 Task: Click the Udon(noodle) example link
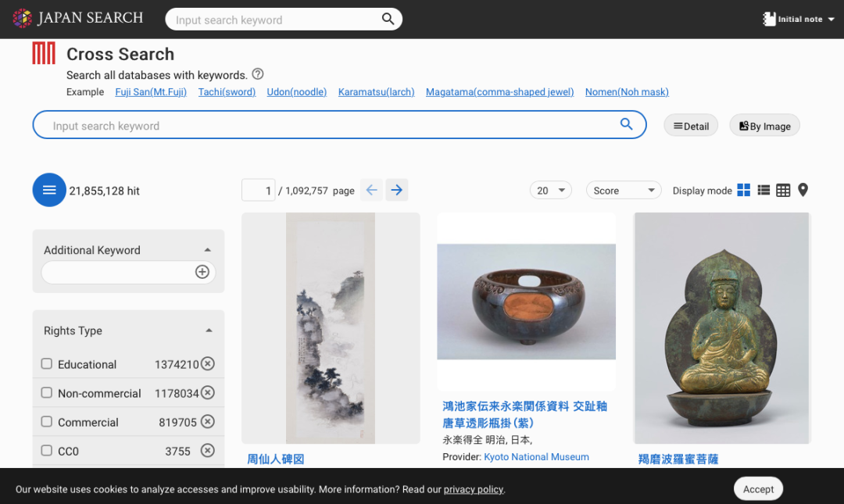click(297, 92)
